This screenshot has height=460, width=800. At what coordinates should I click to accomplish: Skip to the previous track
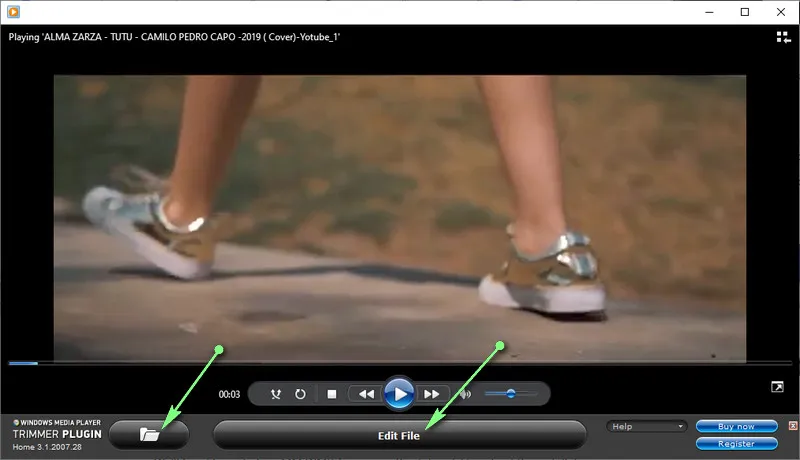pyautogui.click(x=366, y=394)
